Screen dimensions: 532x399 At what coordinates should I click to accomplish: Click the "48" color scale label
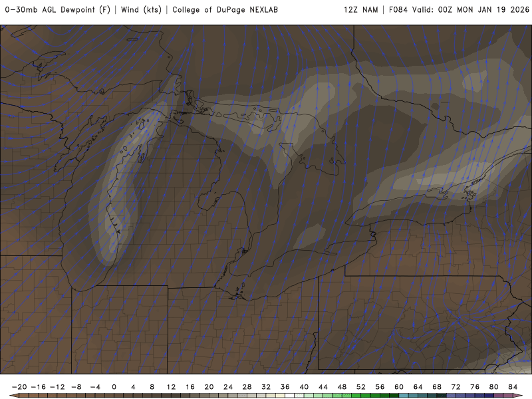(342, 387)
